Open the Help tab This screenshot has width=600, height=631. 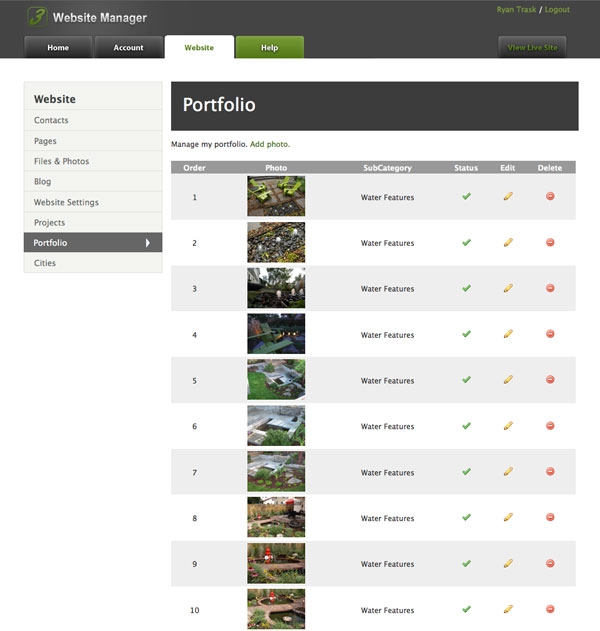click(x=270, y=47)
